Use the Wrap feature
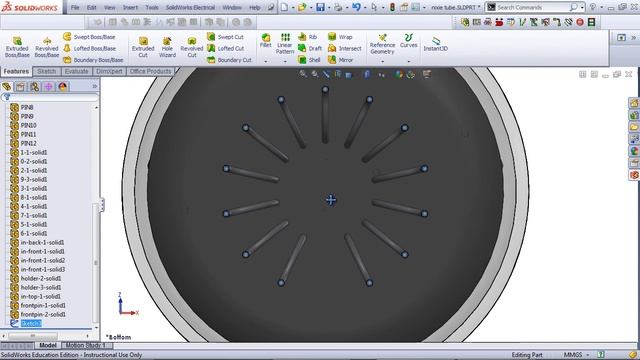This screenshot has height=360, width=640. tap(340, 37)
